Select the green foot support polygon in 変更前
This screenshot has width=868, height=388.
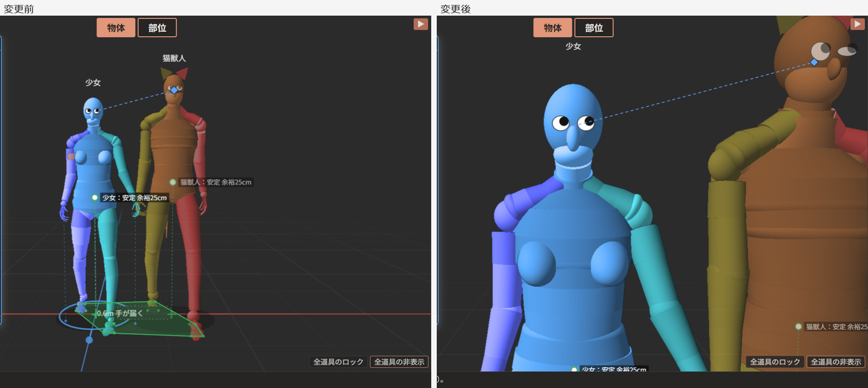pyautogui.click(x=142, y=320)
